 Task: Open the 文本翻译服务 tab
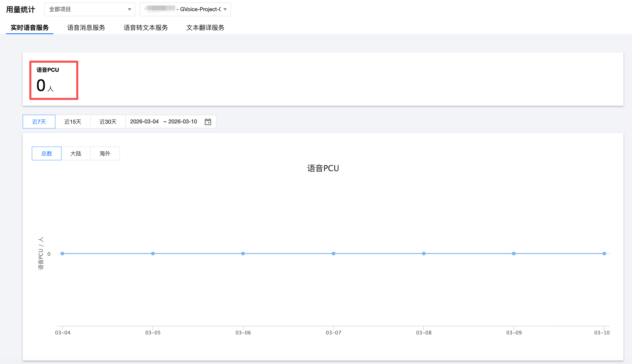(x=205, y=28)
